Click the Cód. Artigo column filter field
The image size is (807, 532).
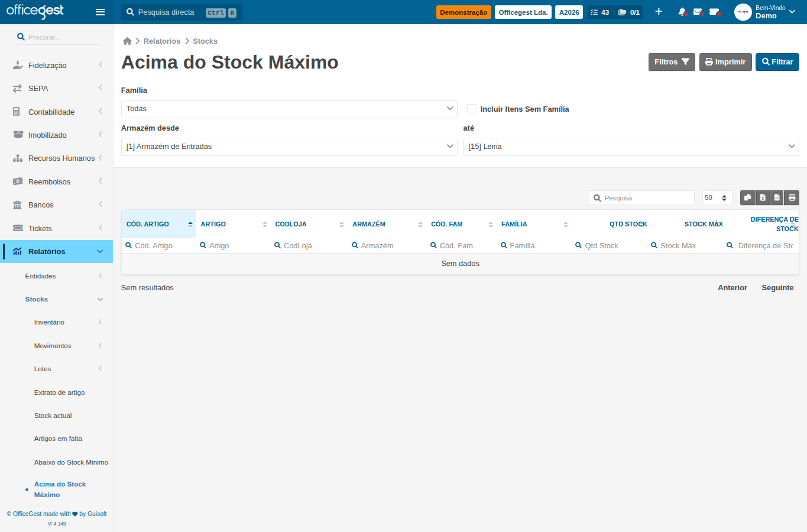(158, 245)
